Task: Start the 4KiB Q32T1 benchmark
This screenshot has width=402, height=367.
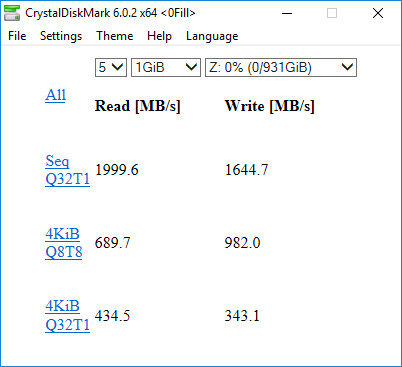Action: (x=68, y=316)
